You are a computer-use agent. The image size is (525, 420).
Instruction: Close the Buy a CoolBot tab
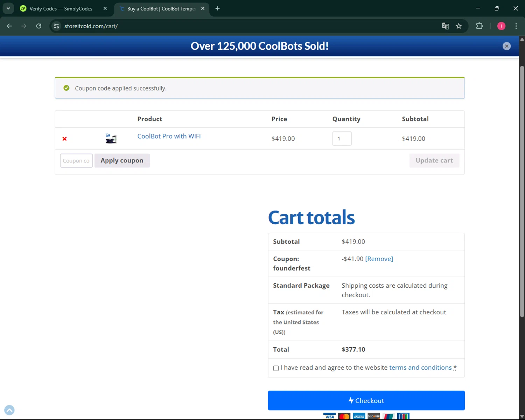point(203,8)
